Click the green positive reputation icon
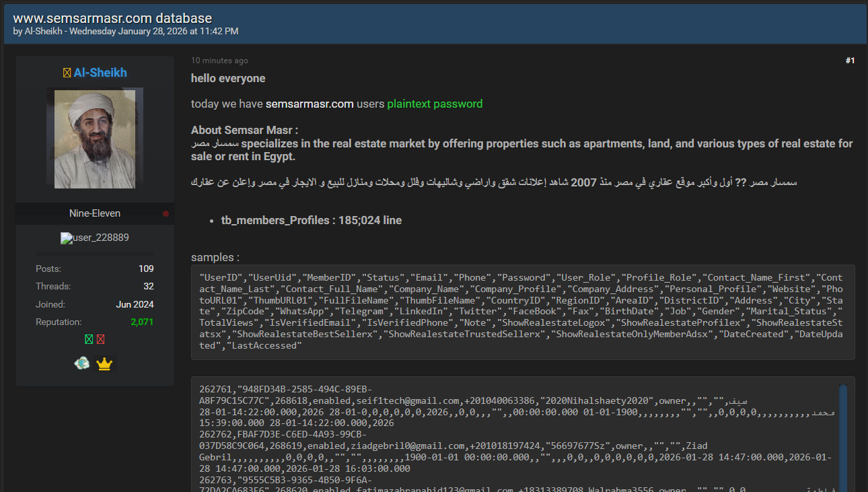 (x=89, y=339)
